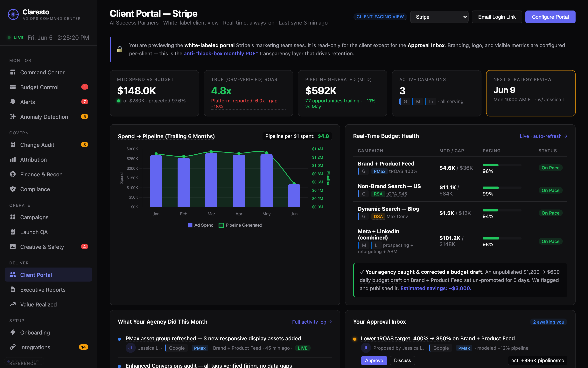Click the LinkedIn badge in Active Campaigns card
Viewport: 588px width, 368px height.
coord(430,101)
